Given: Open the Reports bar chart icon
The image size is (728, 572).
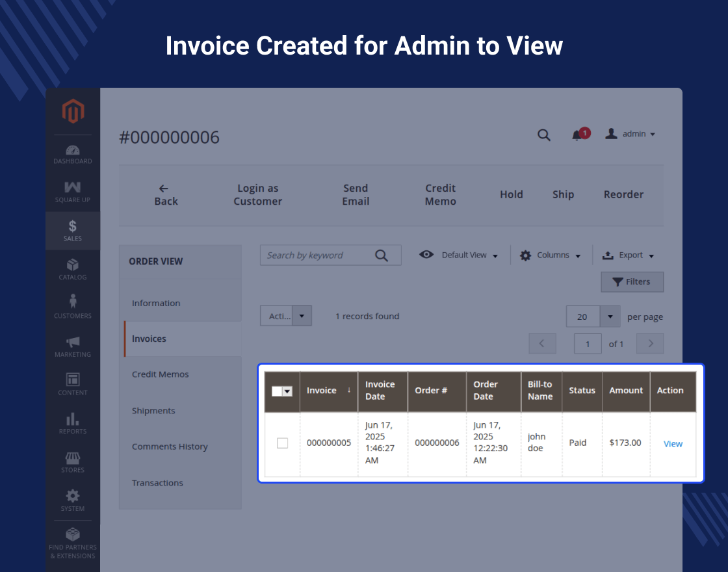Looking at the screenshot, I should point(73,422).
